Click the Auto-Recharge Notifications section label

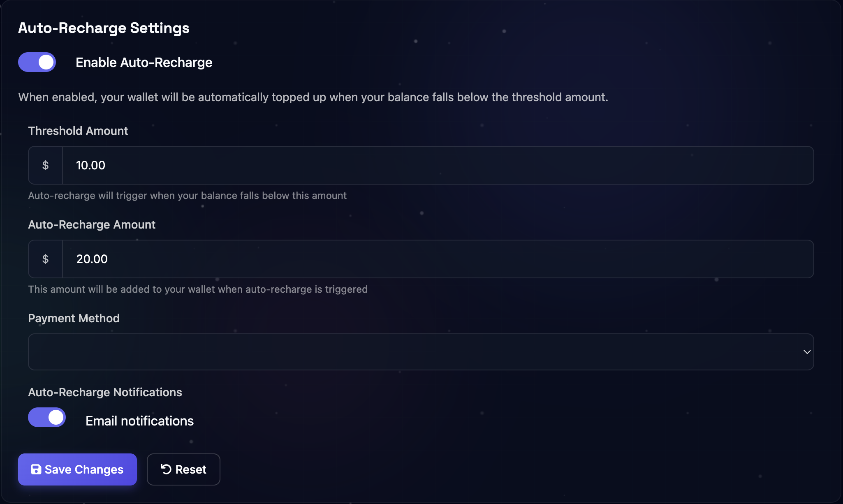(105, 392)
